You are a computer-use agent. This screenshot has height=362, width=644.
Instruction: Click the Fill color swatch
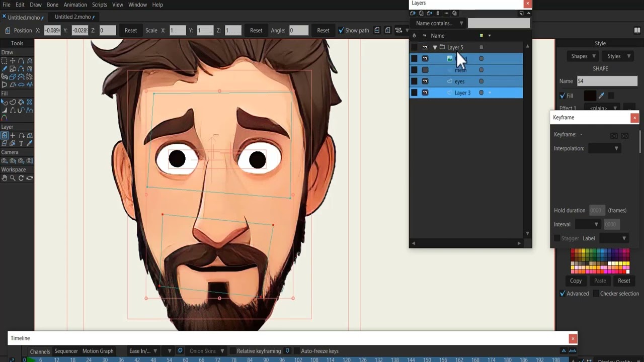pyautogui.click(x=590, y=96)
